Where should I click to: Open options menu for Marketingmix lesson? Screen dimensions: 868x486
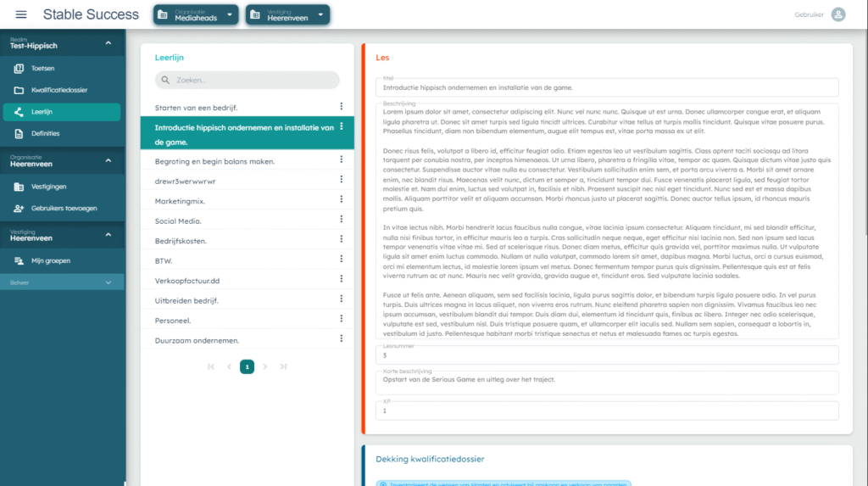[341, 201]
